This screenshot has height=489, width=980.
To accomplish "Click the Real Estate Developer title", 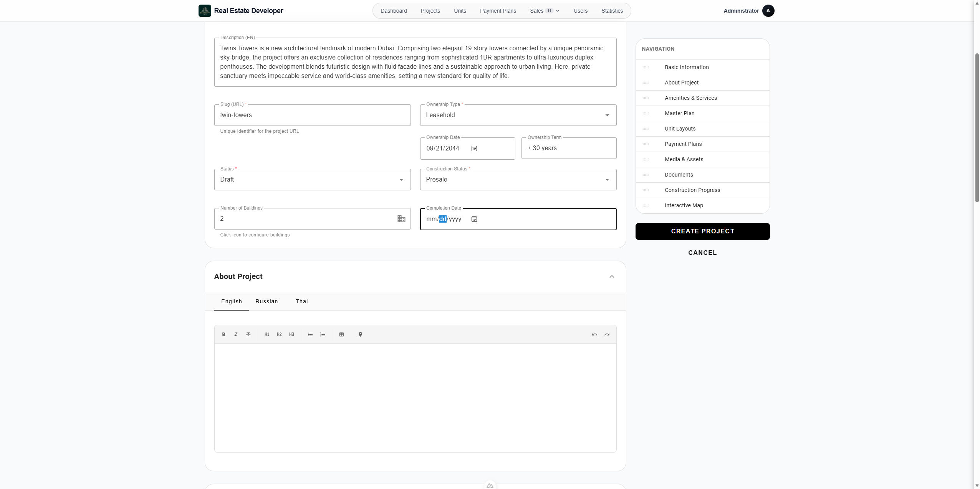I will pos(248,11).
